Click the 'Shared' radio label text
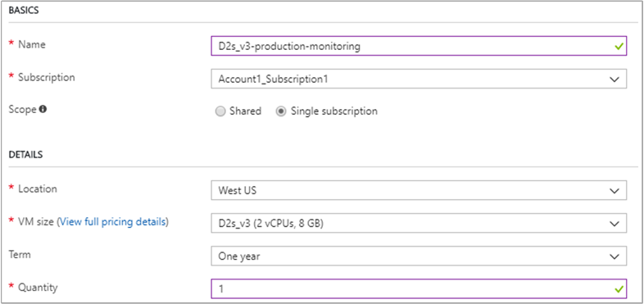 (245, 111)
